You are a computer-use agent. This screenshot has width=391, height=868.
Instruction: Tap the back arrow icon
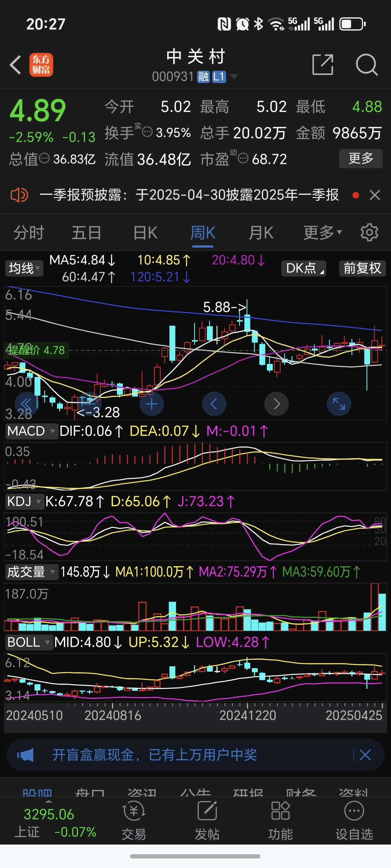click(x=16, y=65)
